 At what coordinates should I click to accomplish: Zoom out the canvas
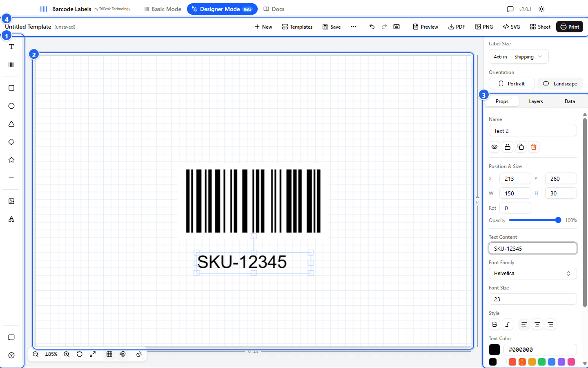[36, 354]
